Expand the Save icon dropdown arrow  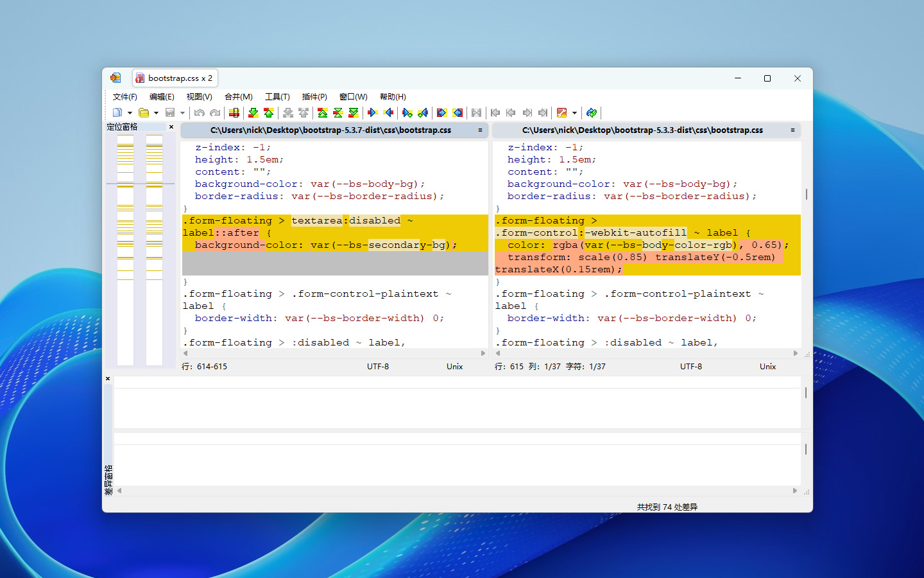(182, 113)
